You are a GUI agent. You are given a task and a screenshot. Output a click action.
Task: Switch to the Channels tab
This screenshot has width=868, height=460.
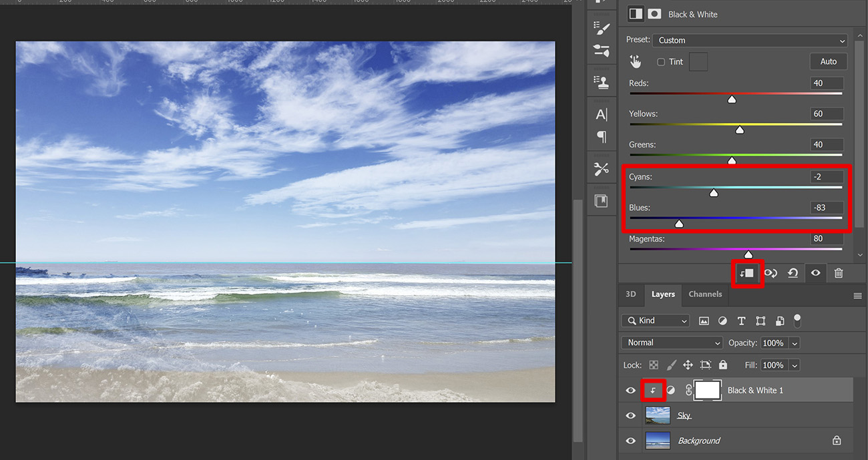[705, 294]
